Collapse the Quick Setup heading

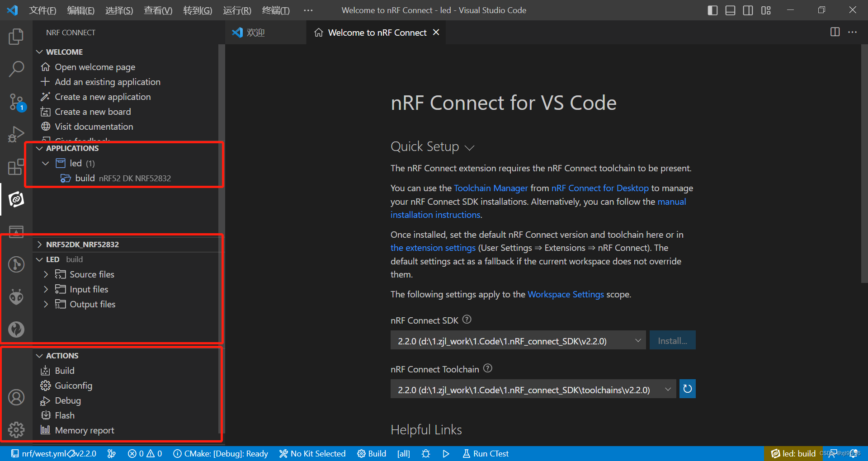coord(470,147)
